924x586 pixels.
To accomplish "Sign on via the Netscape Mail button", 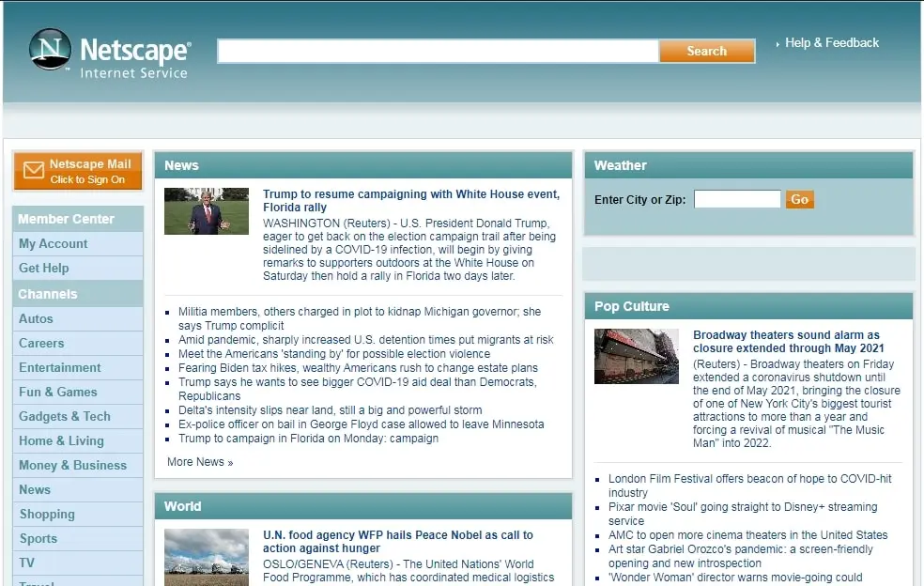I will tap(78, 171).
